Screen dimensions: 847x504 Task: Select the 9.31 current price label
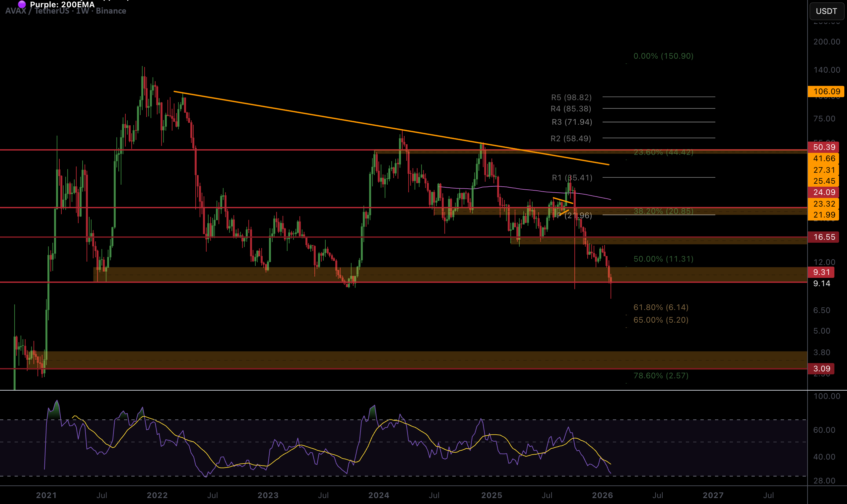821,272
